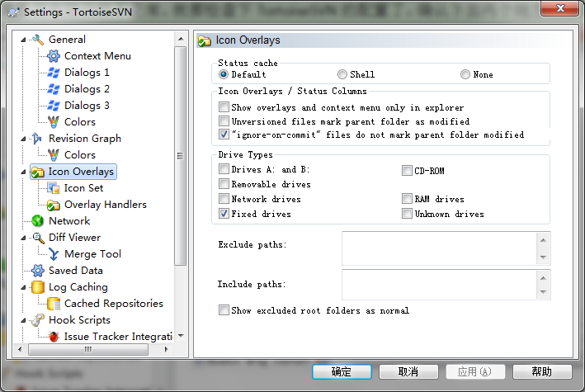The height and width of the screenshot is (392, 585).
Task: Click the Context Menu gear icon
Action: tap(54, 56)
